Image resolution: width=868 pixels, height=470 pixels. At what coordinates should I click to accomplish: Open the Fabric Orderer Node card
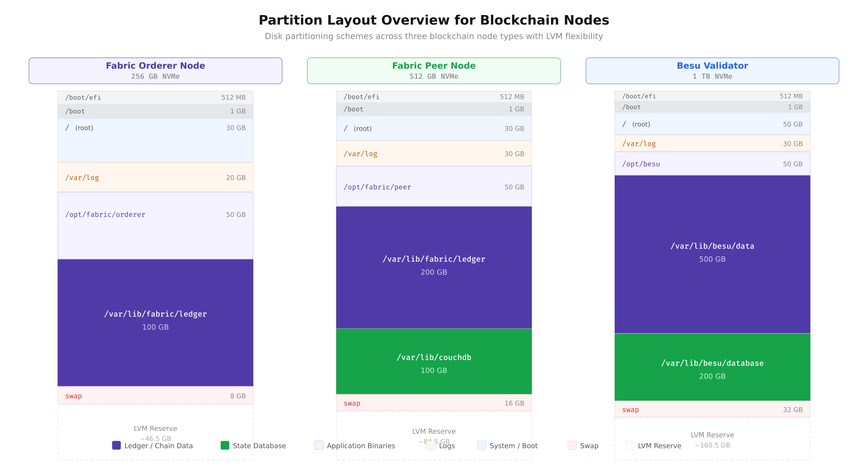point(155,70)
